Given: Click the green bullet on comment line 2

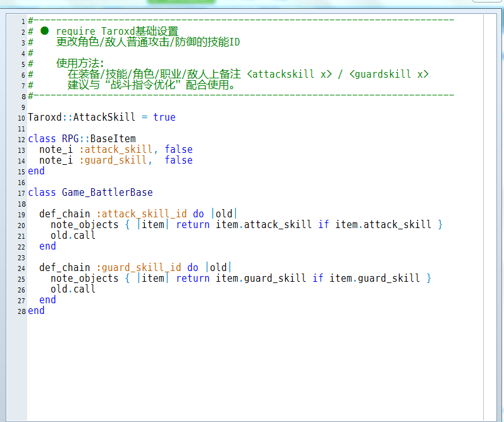Looking at the screenshot, I should [44, 31].
